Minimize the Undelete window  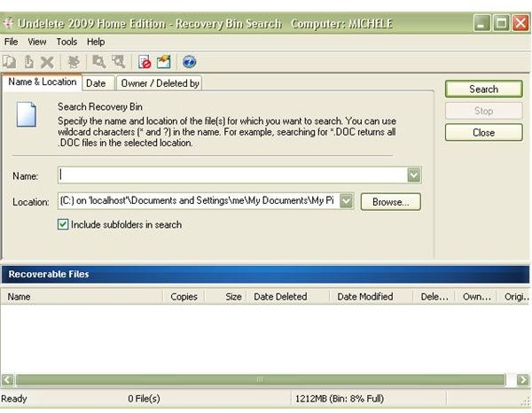pyautogui.click(x=481, y=23)
